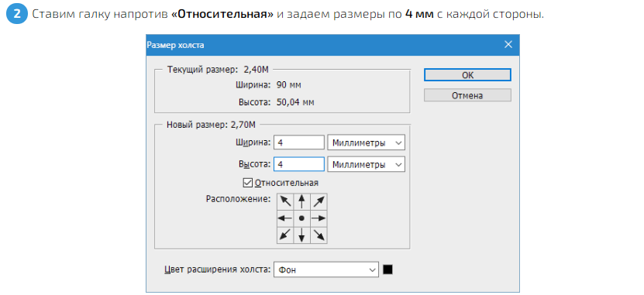This screenshot has width=644, height=295.
Task: Click the Размер холста title text
Action: tap(175, 45)
